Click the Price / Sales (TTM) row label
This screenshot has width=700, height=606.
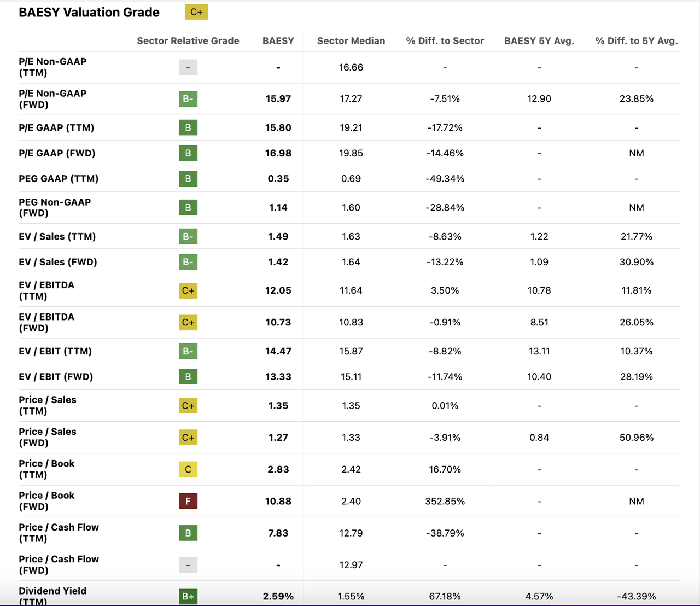pyautogui.click(x=48, y=405)
